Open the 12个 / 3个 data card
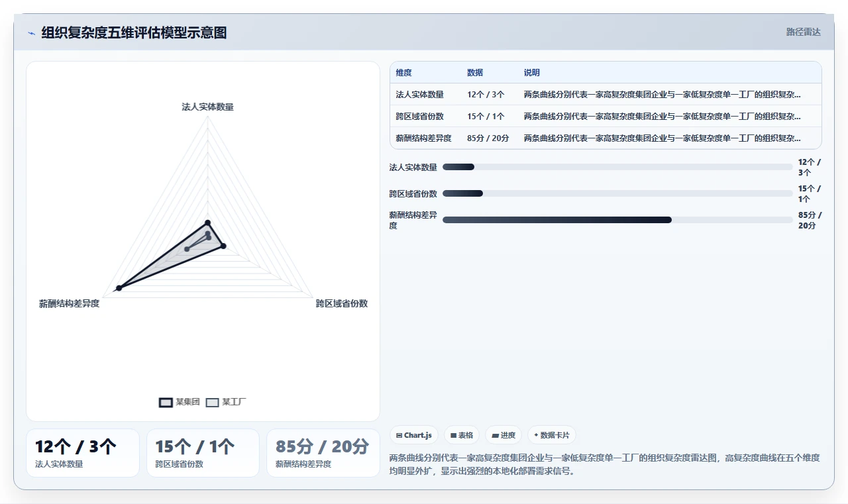848x504 pixels. coord(83,453)
